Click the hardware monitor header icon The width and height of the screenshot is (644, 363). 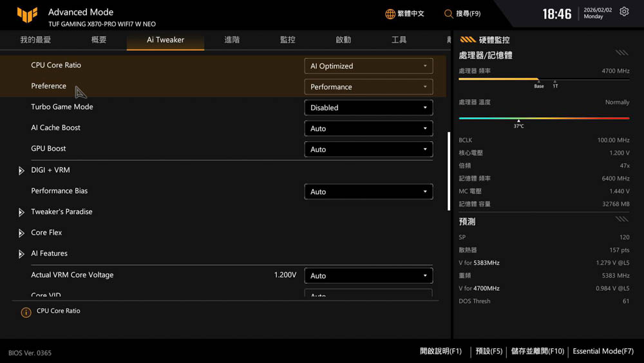[x=468, y=40]
